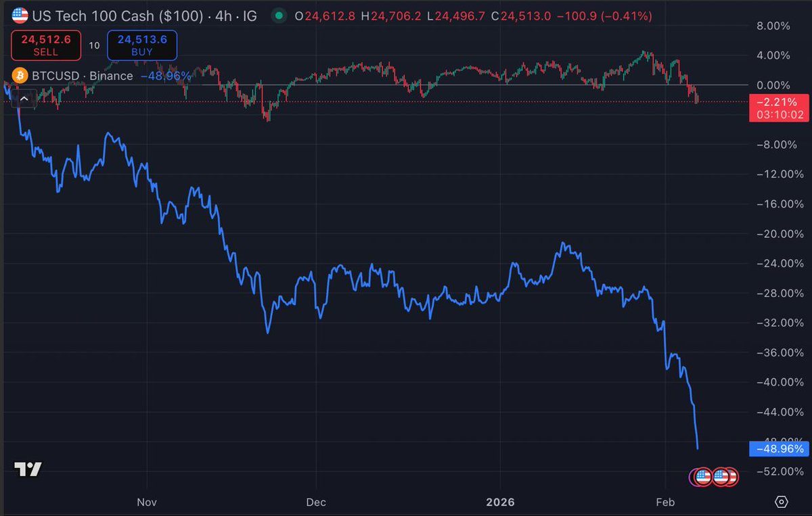The width and height of the screenshot is (812, 516).
Task: Open chart settings gear icon
Action: (x=781, y=502)
